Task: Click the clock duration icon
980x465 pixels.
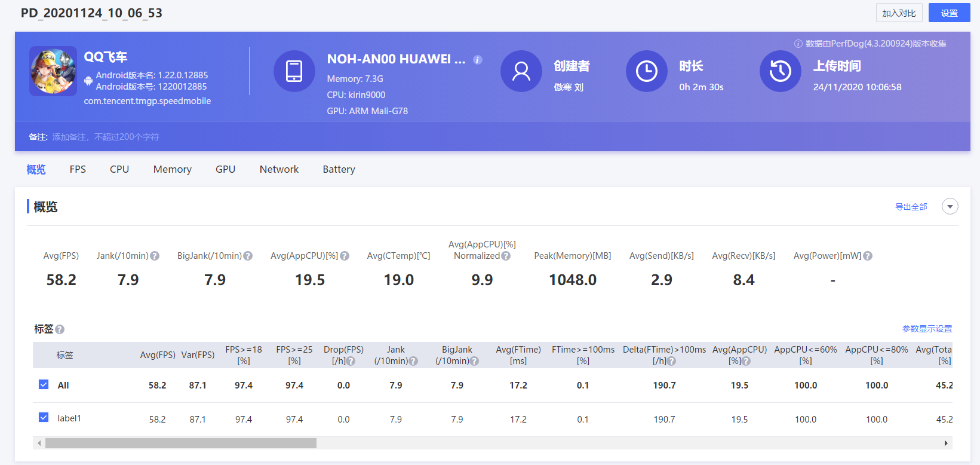Action: coord(647,71)
